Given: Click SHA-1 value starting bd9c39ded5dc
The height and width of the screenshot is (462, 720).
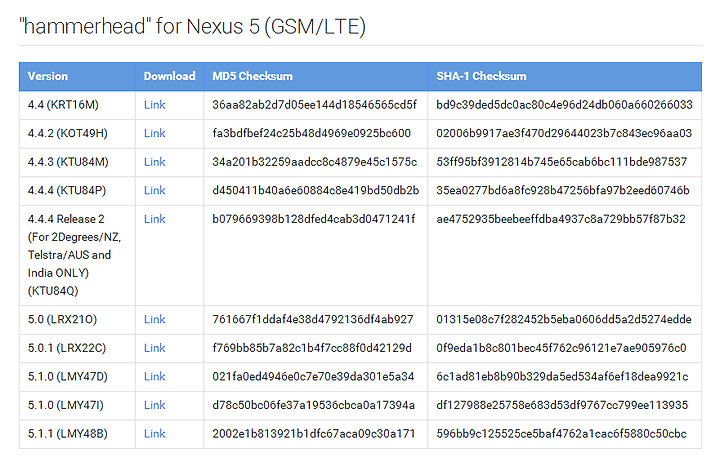Looking at the screenshot, I should (564, 105).
